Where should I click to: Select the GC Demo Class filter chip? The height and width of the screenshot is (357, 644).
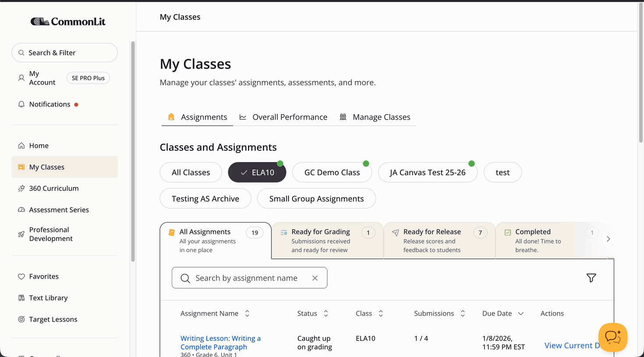(332, 173)
